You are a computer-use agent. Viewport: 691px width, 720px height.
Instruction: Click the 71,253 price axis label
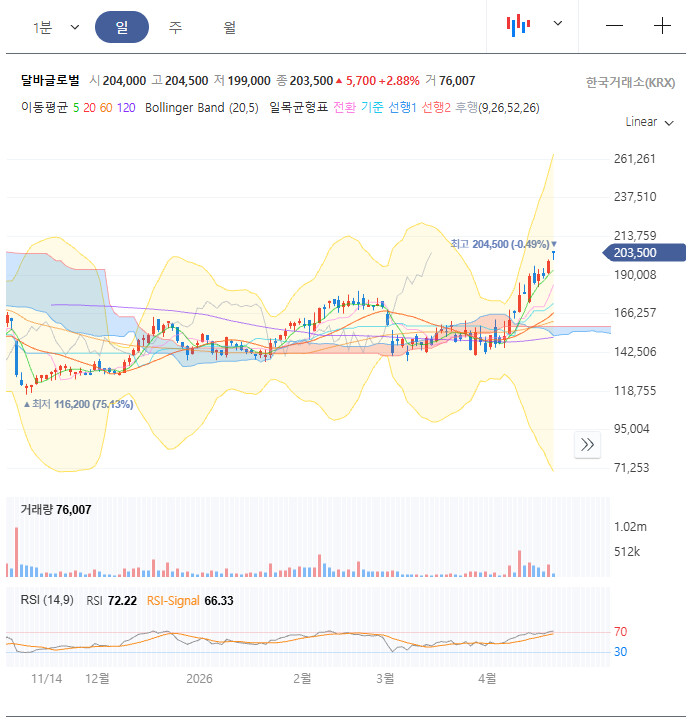[632, 468]
